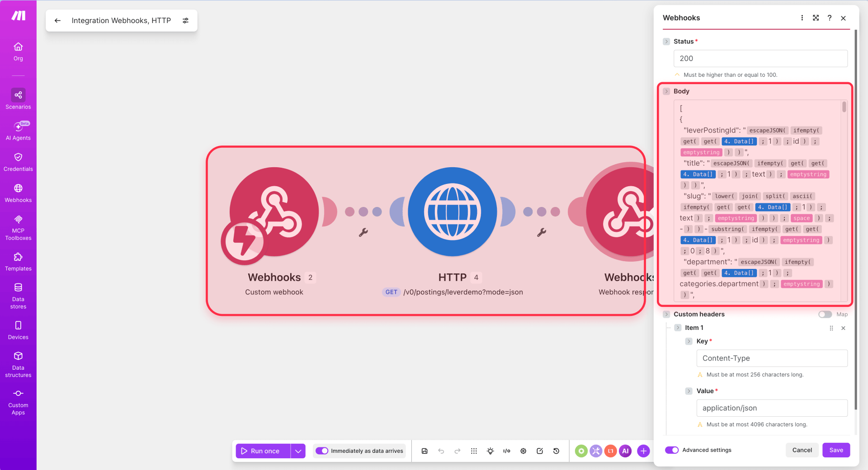
Task: Expand the Key field info chevron
Action: pyautogui.click(x=689, y=341)
